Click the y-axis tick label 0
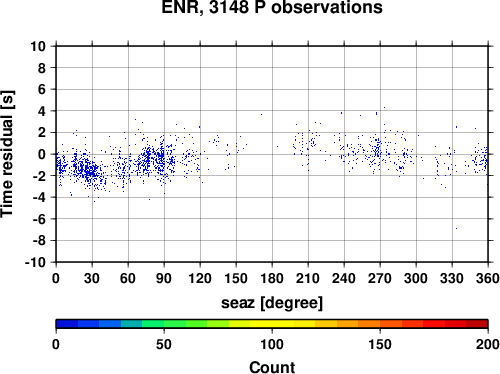 (42, 154)
